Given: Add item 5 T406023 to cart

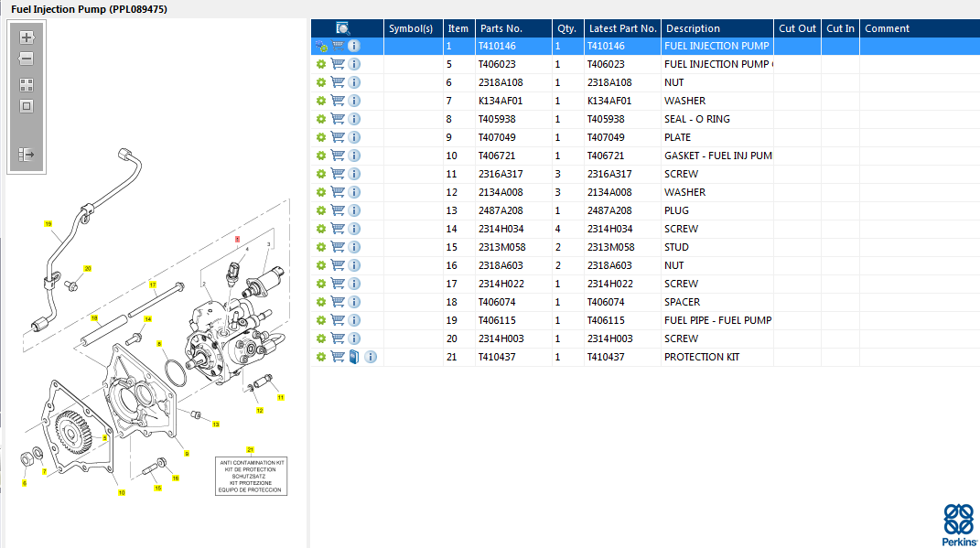Looking at the screenshot, I should pyautogui.click(x=338, y=64).
